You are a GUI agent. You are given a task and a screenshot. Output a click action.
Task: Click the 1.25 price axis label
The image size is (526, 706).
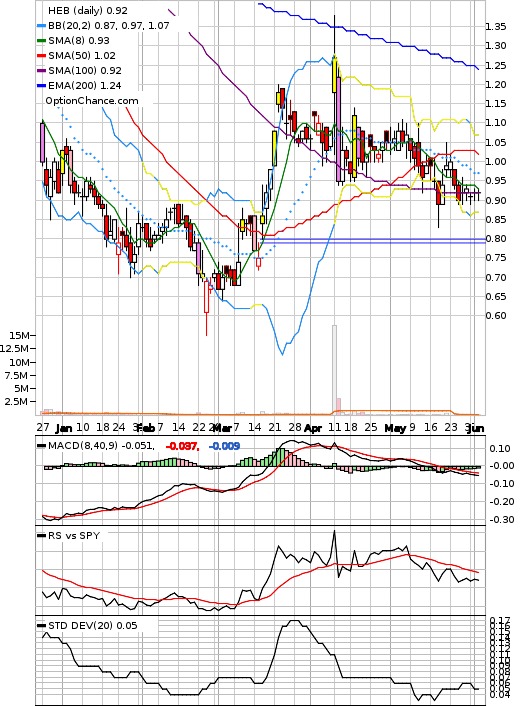click(x=495, y=66)
